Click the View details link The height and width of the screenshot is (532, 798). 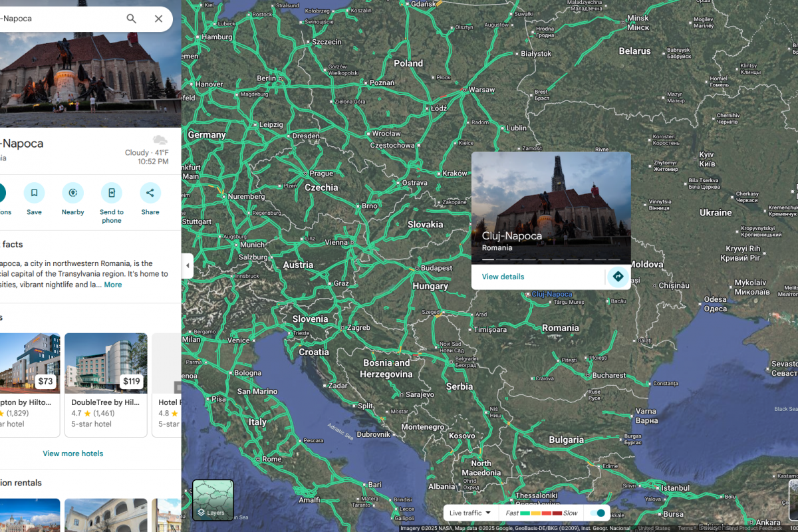pyautogui.click(x=503, y=277)
